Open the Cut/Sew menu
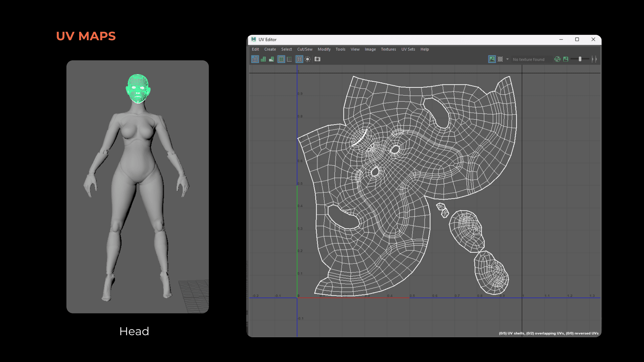The width and height of the screenshot is (644, 362). pos(304,49)
